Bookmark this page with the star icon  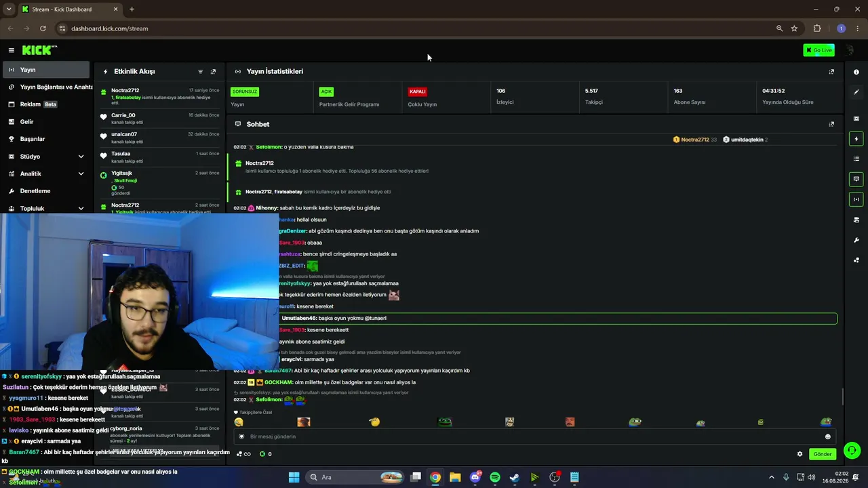pos(794,28)
